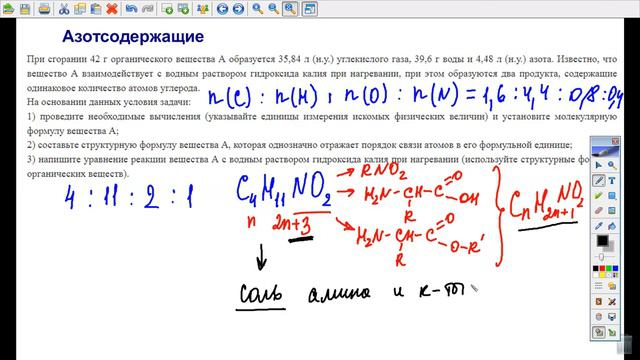Toggle the window view icon at toolbar end

309,9
